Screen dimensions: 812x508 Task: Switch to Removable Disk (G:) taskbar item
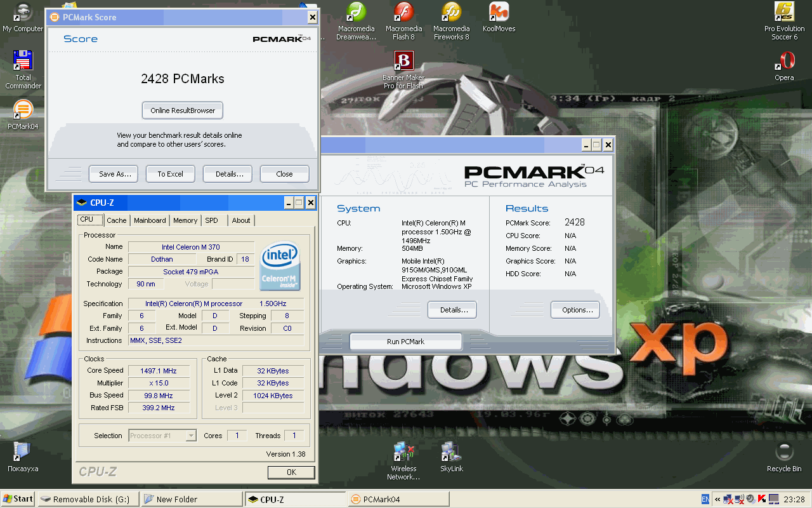pyautogui.click(x=88, y=499)
